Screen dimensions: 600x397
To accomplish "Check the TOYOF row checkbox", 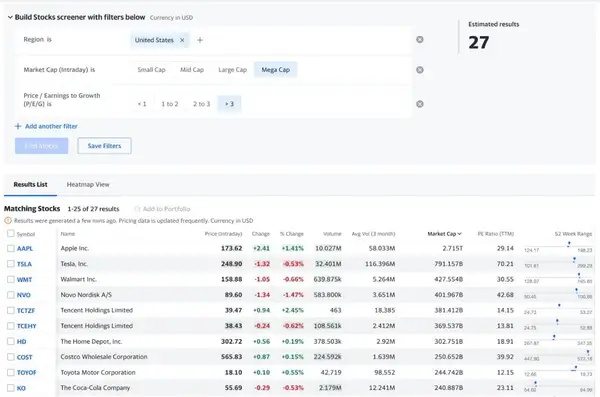I will (11, 372).
